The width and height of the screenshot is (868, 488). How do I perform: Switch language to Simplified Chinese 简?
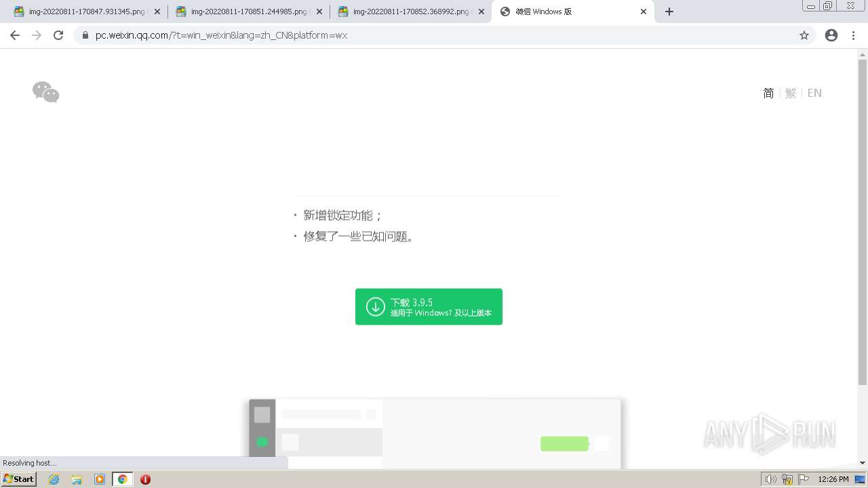click(x=768, y=93)
